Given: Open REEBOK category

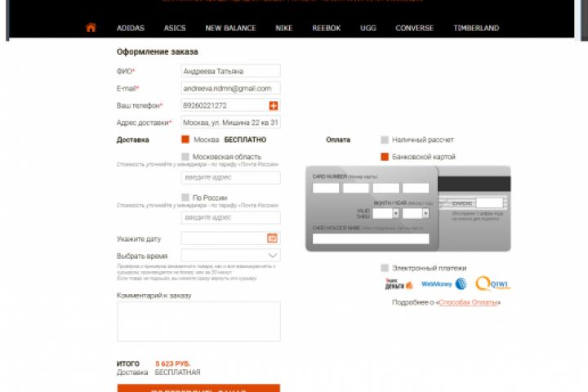Looking at the screenshot, I should coord(326,28).
